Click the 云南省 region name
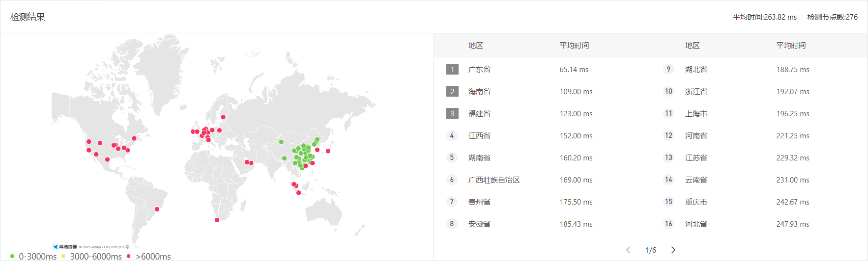Screen dimensions: 868x261 click(696, 180)
